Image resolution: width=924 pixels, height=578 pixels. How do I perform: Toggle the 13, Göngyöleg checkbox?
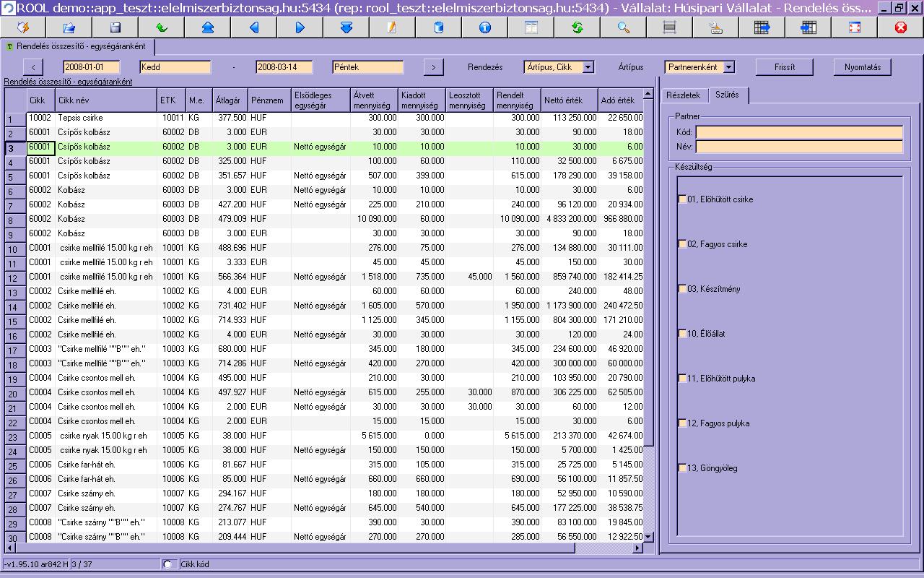pos(683,468)
